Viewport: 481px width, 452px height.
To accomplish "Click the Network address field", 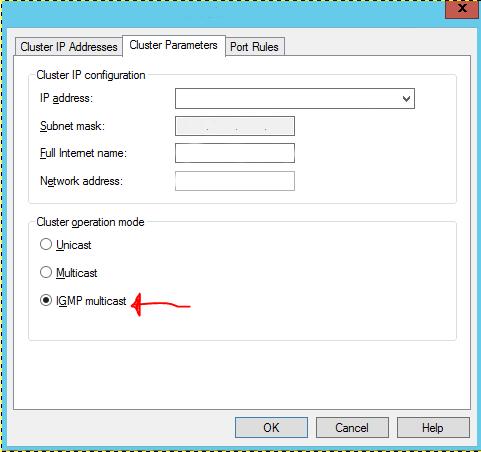I will (235, 181).
